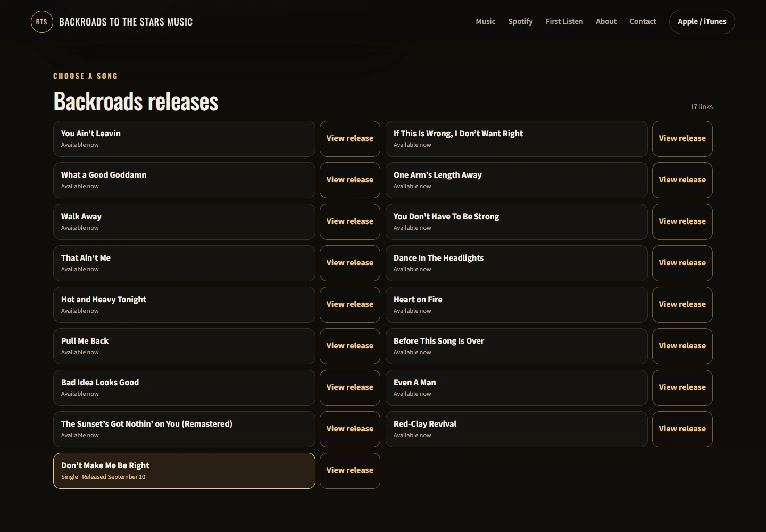View release for Heart on Fire

[x=682, y=305]
